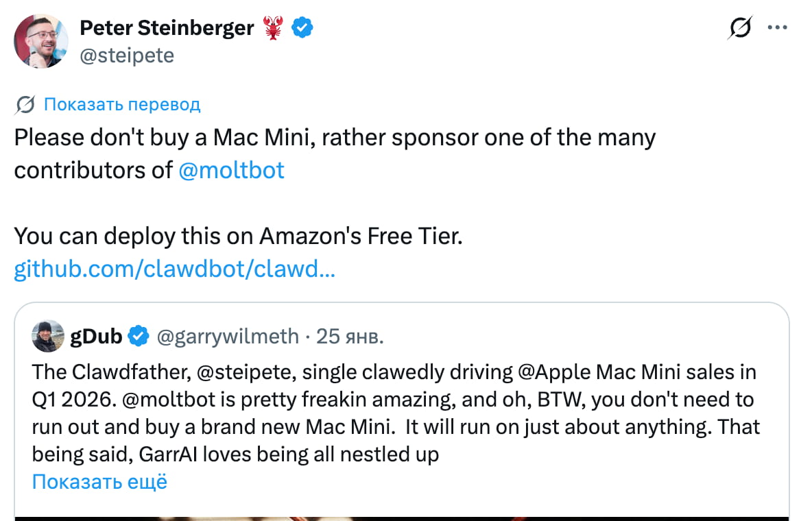The height and width of the screenshot is (521, 812).
Task: Click the lobster emoji in the display name
Action: coord(273,27)
